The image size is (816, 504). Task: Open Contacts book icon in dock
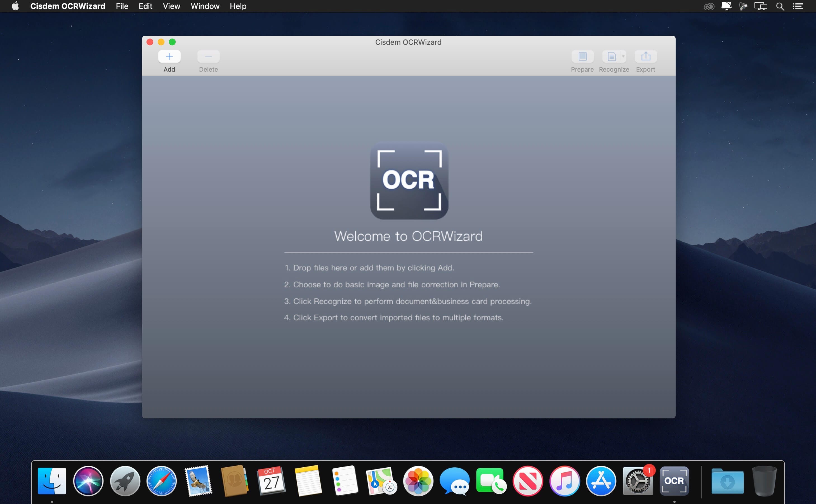click(235, 481)
